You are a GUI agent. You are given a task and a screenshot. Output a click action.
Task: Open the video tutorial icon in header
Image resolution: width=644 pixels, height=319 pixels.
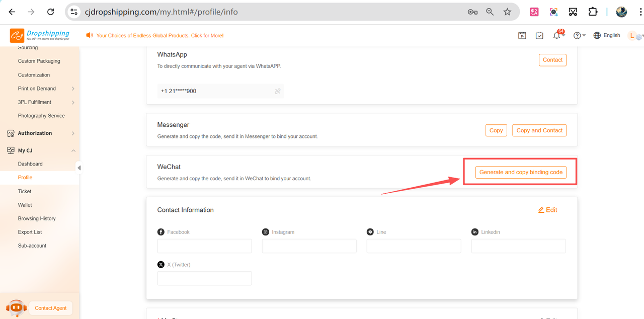pos(522,36)
